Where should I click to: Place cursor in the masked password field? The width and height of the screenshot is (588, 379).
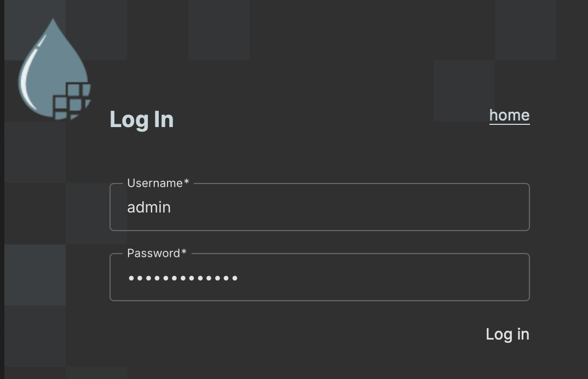(320, 277)
